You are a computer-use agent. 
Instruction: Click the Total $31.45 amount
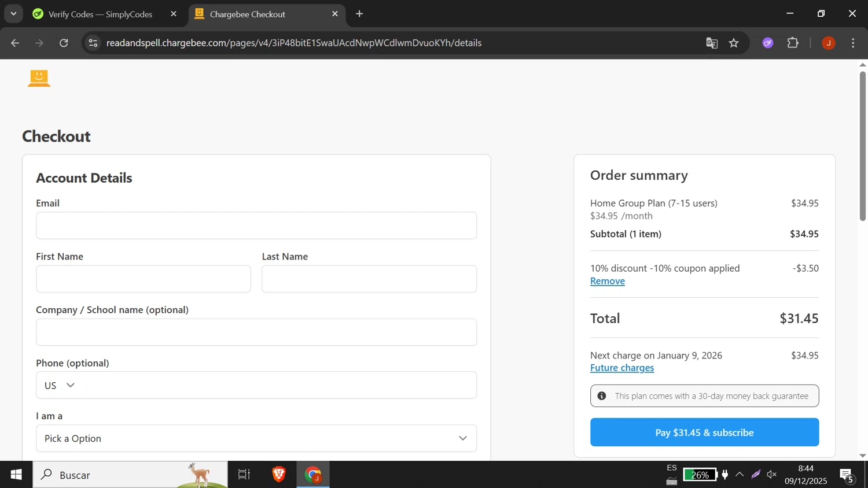tap(799, 319)
